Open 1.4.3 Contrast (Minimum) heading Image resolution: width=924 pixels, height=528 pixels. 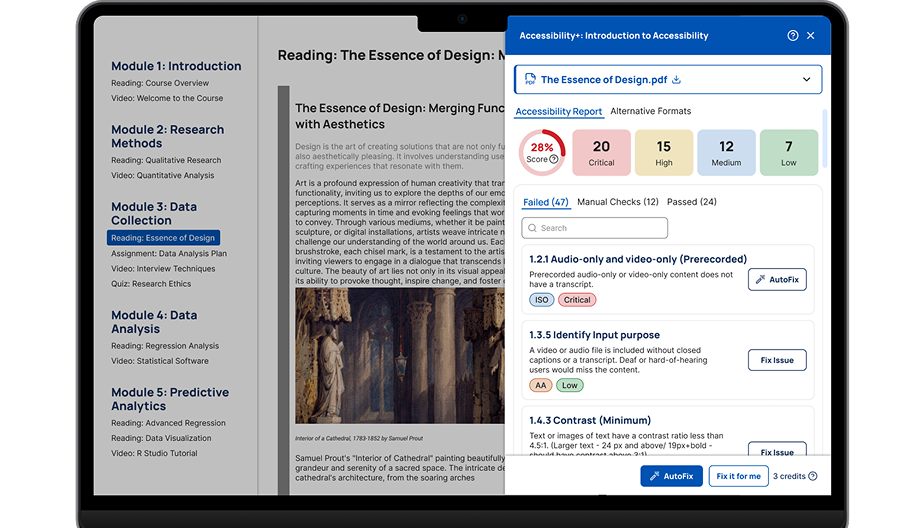590,420
